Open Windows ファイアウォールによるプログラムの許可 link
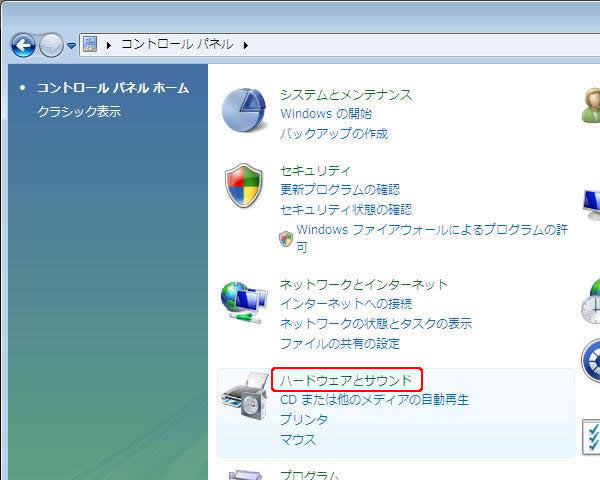 [432, 238]
